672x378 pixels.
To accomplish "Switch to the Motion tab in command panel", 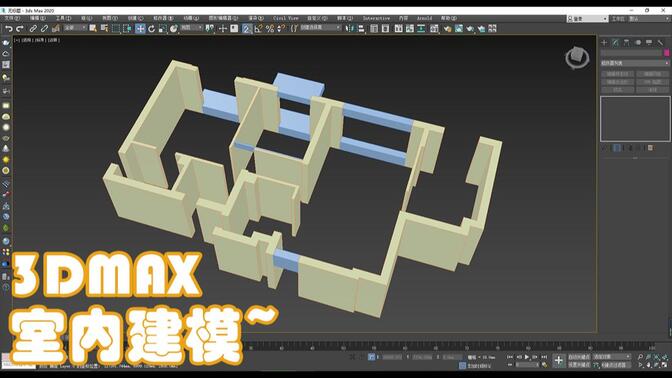I will [638, 42].
